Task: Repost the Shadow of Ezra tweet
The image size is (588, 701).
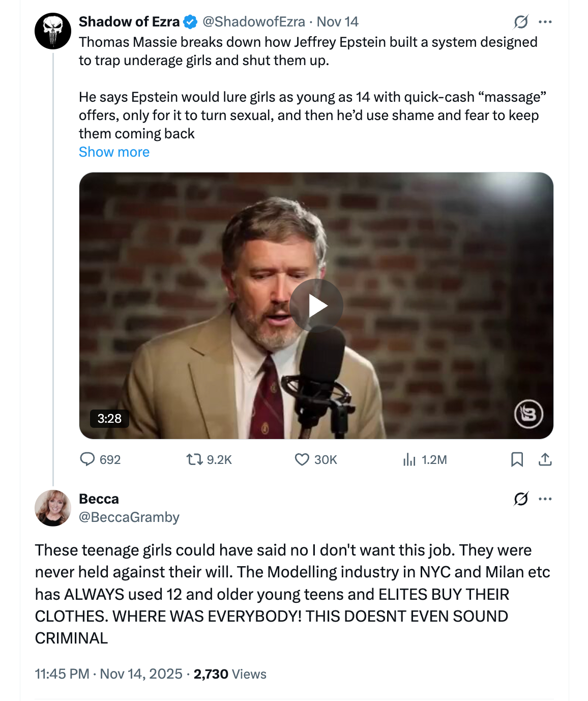Action: 194,459
